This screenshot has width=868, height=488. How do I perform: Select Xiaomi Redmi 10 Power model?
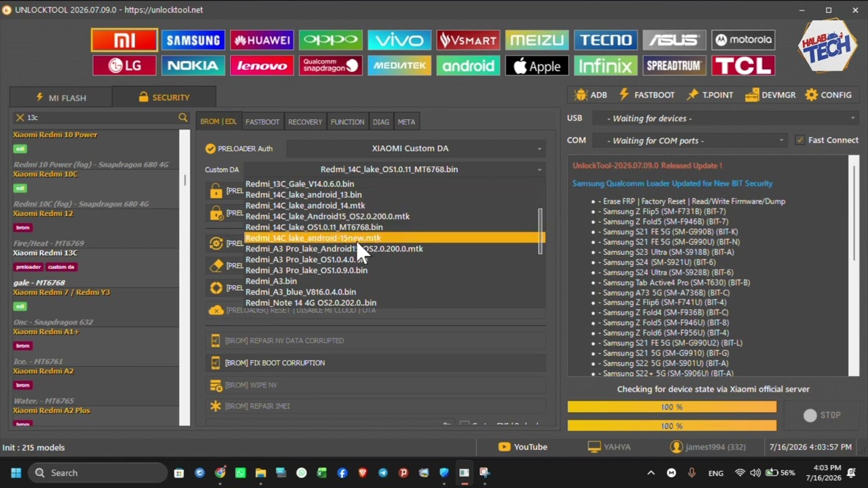pyautogui.click(x=55, y=134)
